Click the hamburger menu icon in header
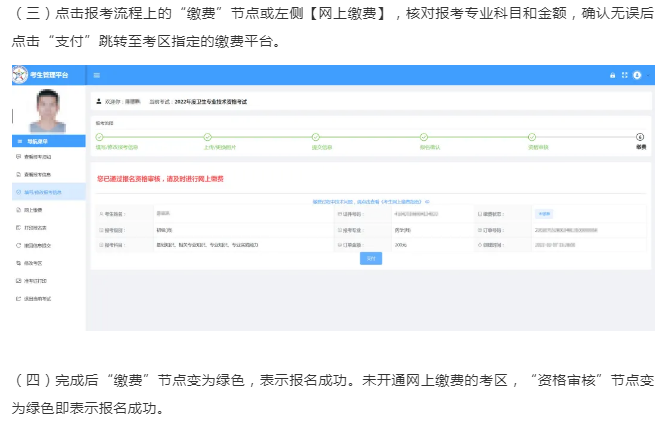Viewport: 664px width, 426px height. pos(97,75)
